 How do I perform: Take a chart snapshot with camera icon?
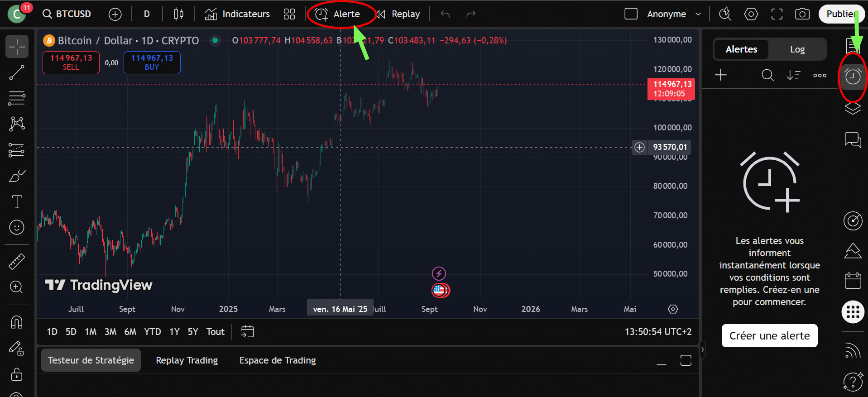tap(802, 14)
